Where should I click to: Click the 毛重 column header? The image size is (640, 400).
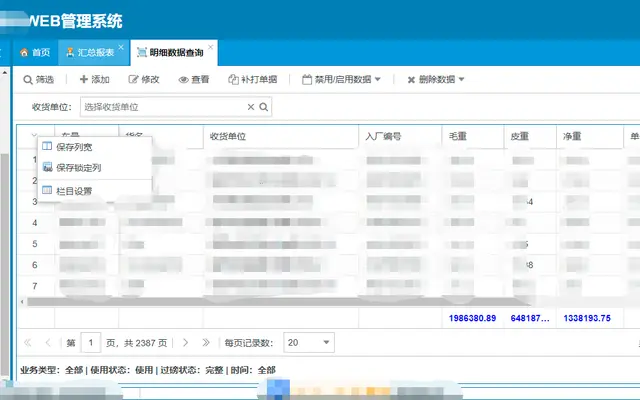point(473,136)
